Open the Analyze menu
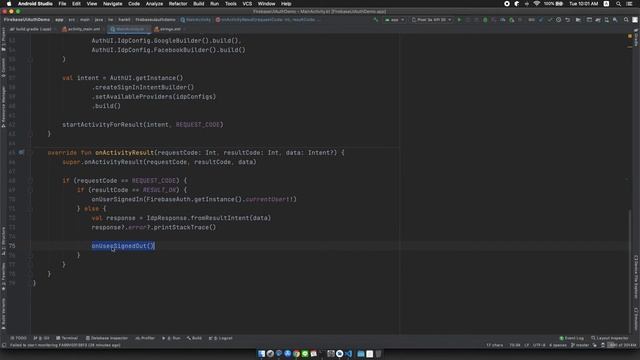 [154, 4]
